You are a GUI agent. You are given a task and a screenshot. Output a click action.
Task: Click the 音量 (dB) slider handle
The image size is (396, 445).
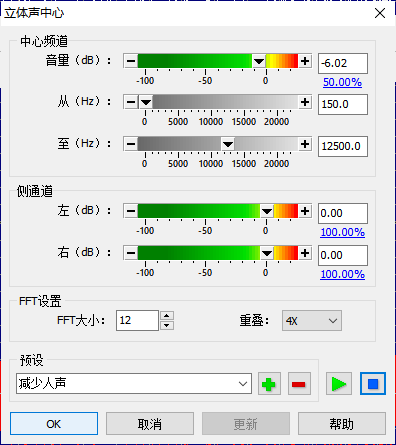pos(259,61)
